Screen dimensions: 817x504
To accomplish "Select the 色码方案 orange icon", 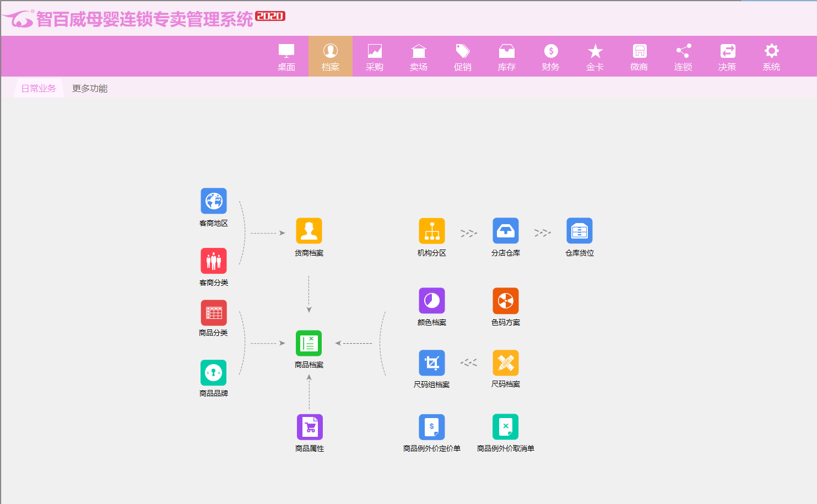I will click(505, 301).
